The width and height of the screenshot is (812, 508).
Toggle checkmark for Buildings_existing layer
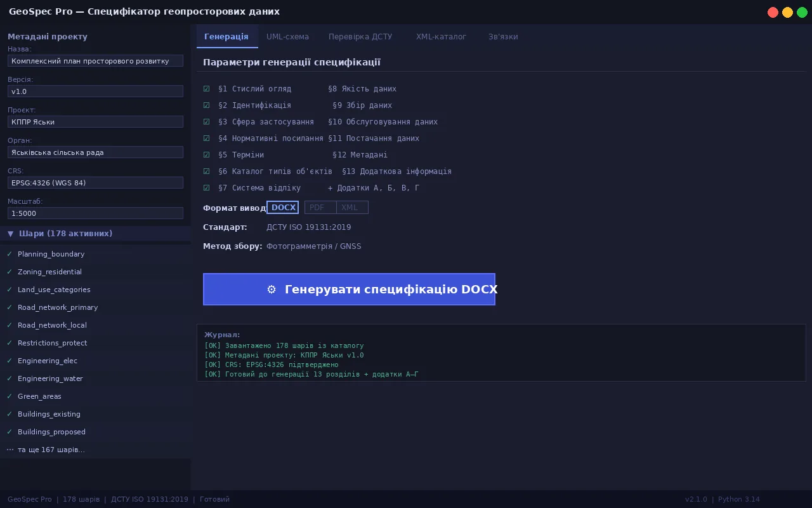[x=10, y=414]
